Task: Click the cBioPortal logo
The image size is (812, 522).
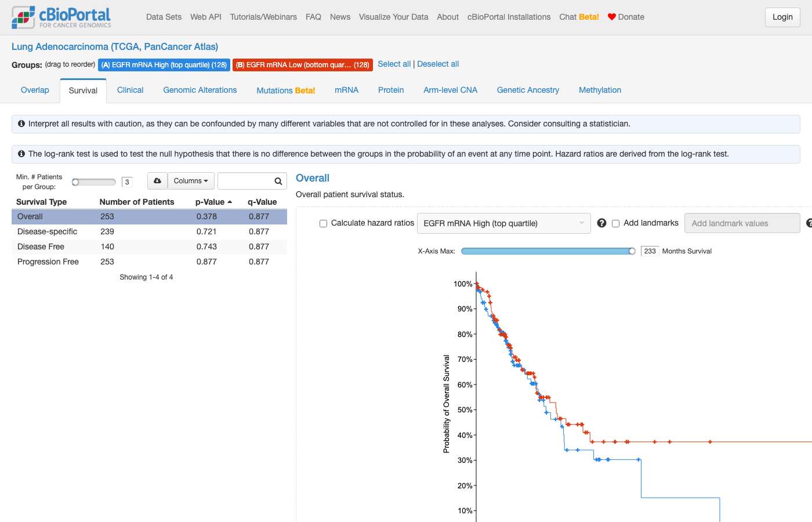Action: pos(61,17)
